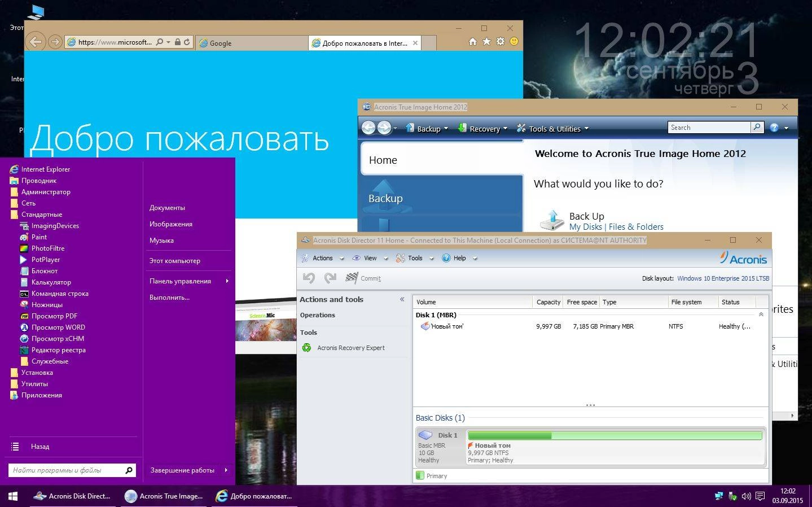
Task: Click Acronis True Image forward button
Action: coord(384,128)
